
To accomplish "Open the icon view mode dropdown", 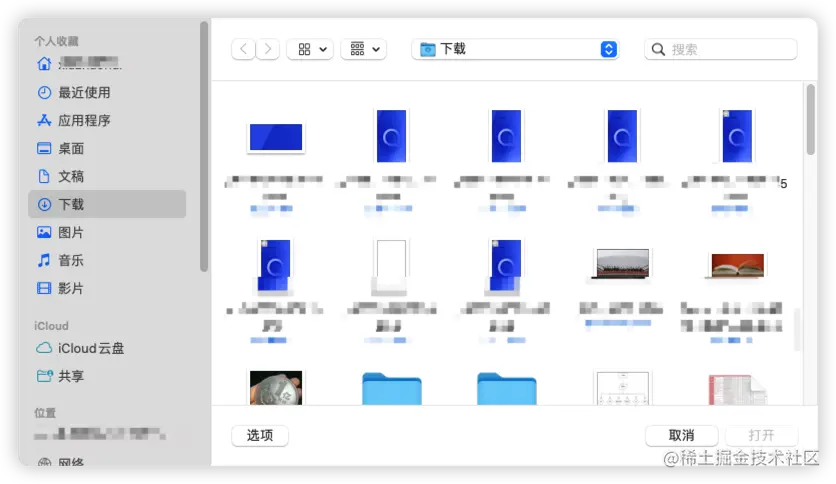I will (310, 50).
